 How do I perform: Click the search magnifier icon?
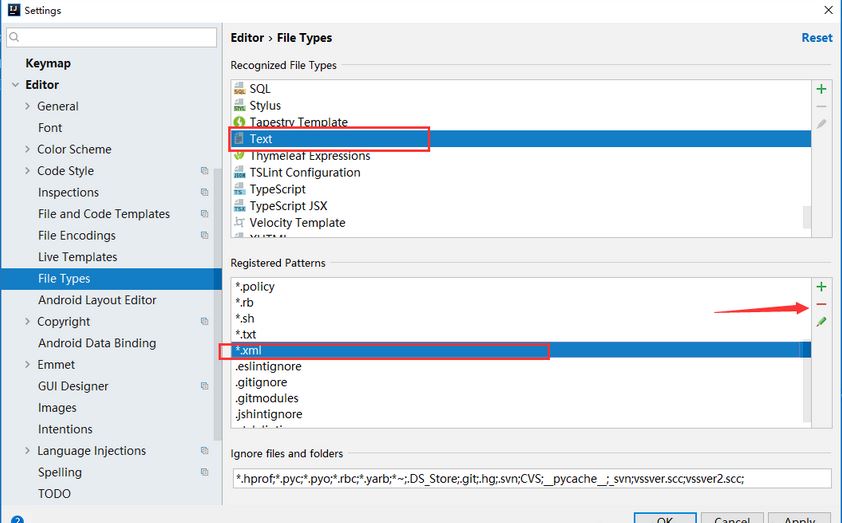pyautogui.click(x=14, y=37)
